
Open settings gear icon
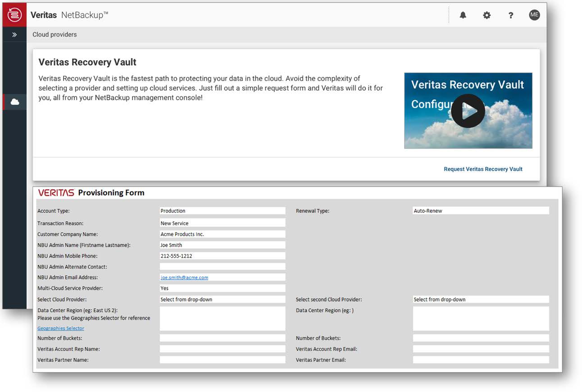tap(487, 15)
